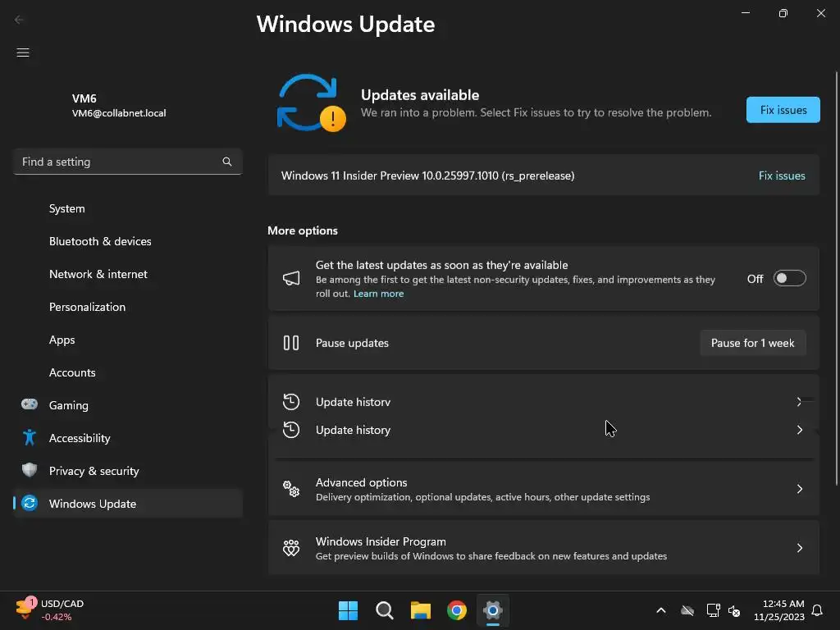Click the More options heading
This screenshot has height=630, width=840.
[x=302, y=231]
